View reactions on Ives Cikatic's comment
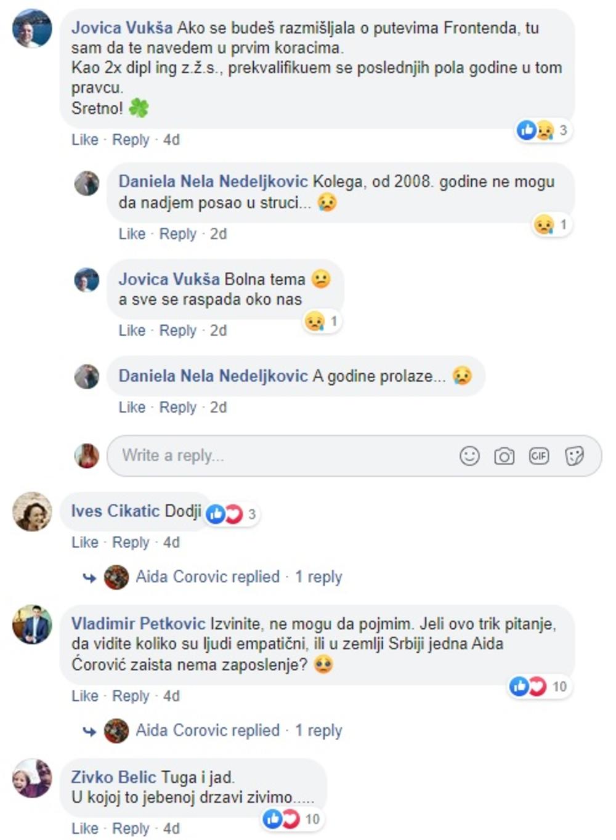 pos(232,514)
